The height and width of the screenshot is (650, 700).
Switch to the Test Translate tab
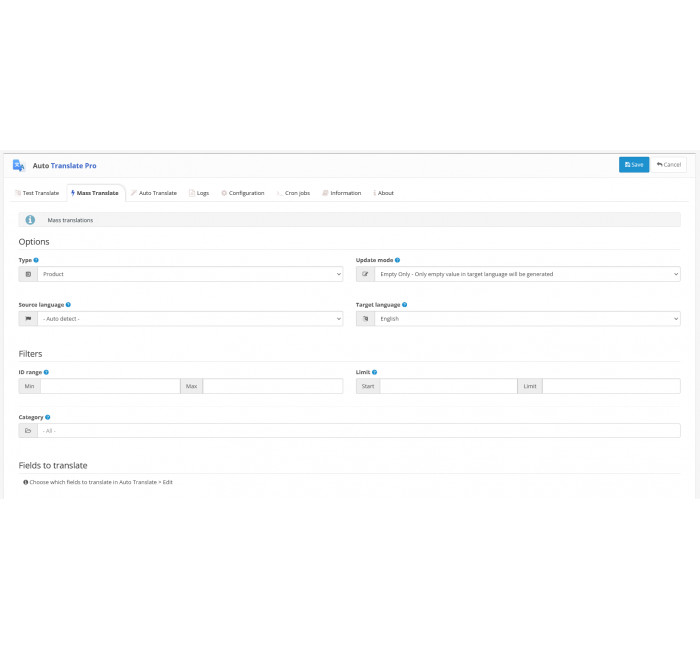click(x=37, y=193)
